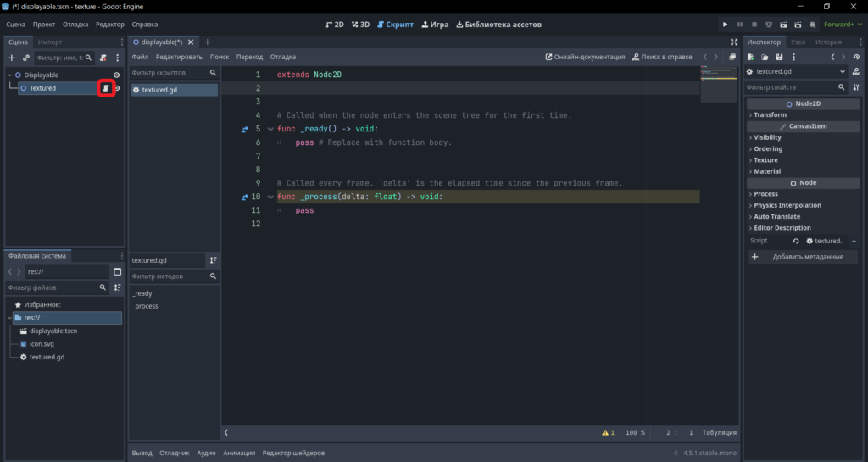The image size is (868, 462).
Task: Switch to the Узел tab
Action: [798, 42]
